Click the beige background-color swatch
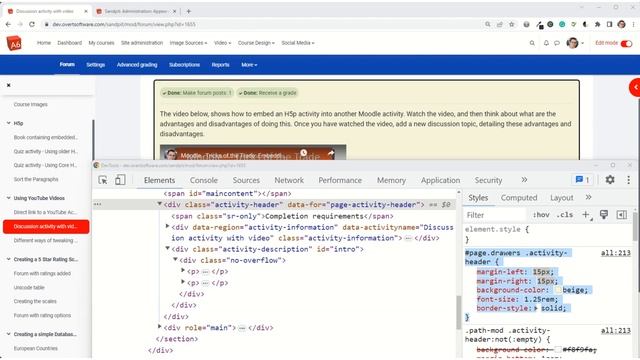The height and width of the screenshot is (360, 640). click(x=558, y=290)
